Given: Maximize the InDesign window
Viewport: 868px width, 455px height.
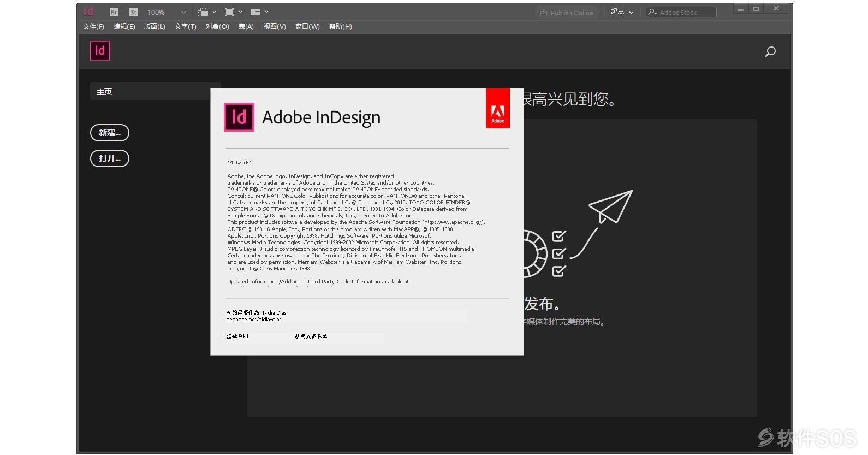Looking at the screenshot, I should coord(756,9).
